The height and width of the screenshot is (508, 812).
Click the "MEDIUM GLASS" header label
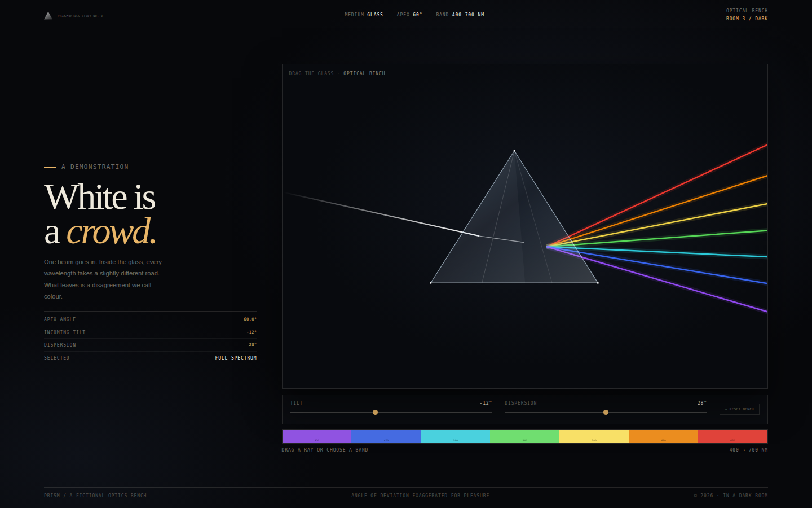tap(364, 15)
